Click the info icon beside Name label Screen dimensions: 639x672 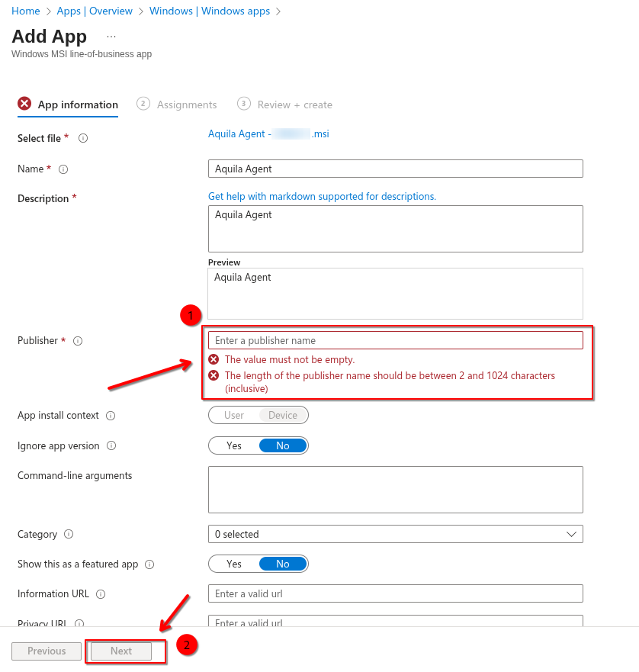click(x=63, y=169)
